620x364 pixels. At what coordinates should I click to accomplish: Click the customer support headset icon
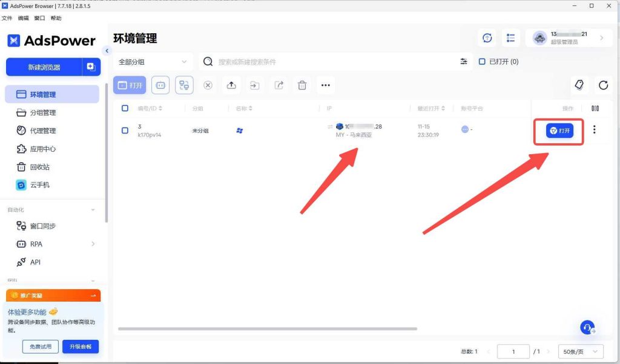(x=587, y=327)
